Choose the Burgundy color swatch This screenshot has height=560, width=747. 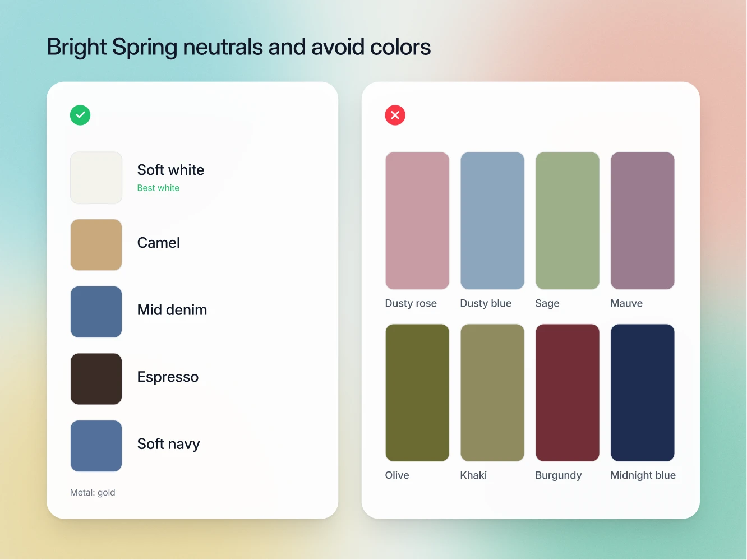coord(568,393)
